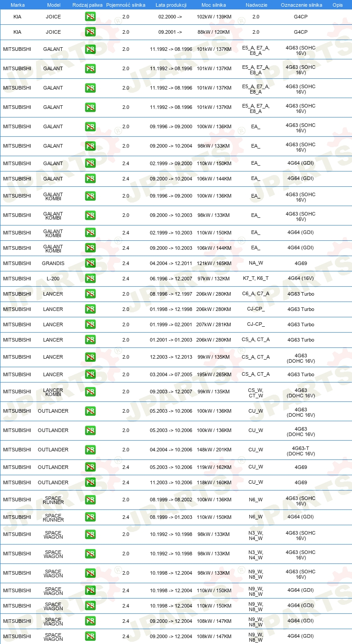Click the fuel icon for LANCER 08.1996 -> 12.1997
352x644 pixels.
click(90, 294)
